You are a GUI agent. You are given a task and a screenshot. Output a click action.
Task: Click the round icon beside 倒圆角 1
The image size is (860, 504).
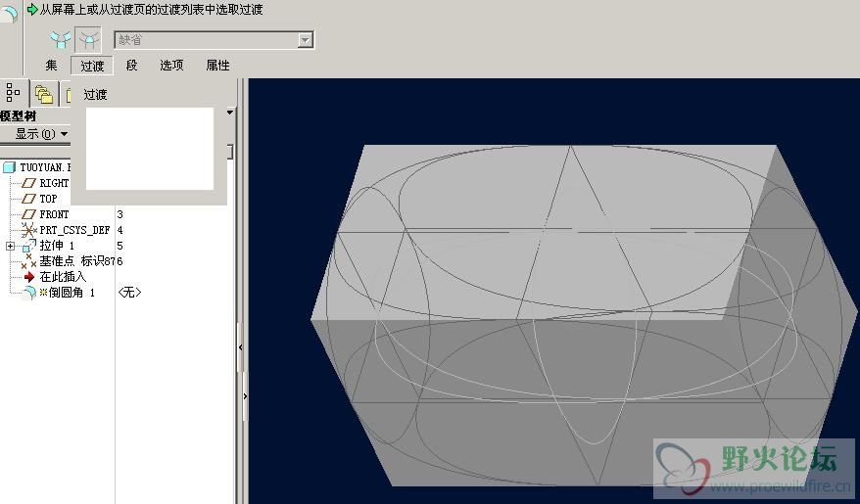pos(28,293)
